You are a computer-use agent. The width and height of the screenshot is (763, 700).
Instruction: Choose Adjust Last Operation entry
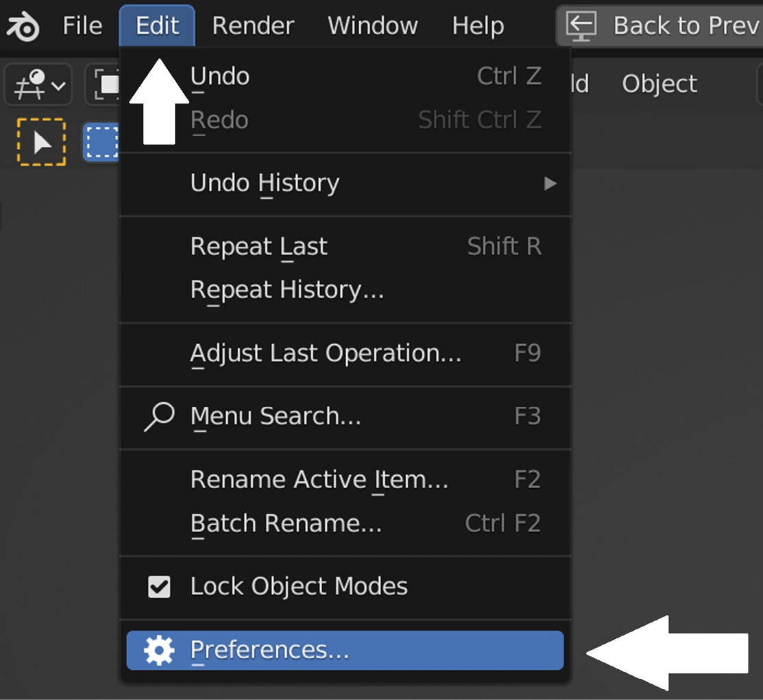(346, 353)
